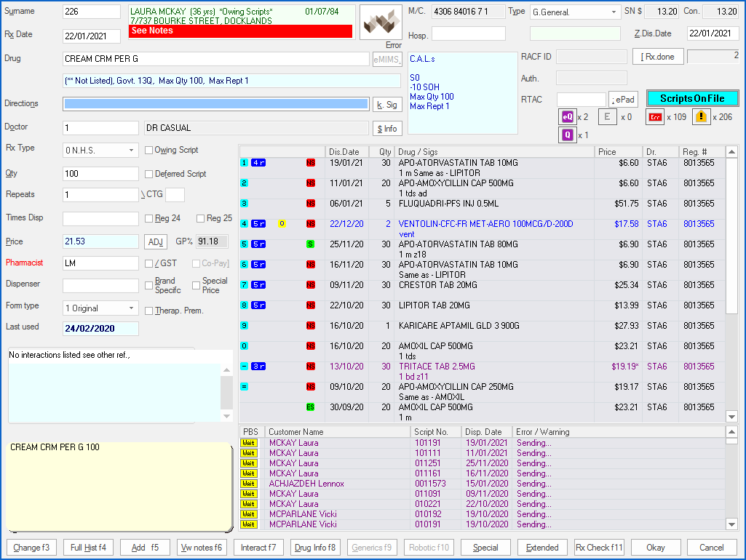
Task: Toggle the Therap. Prem. checkbox
Action: tap(149, 311)
